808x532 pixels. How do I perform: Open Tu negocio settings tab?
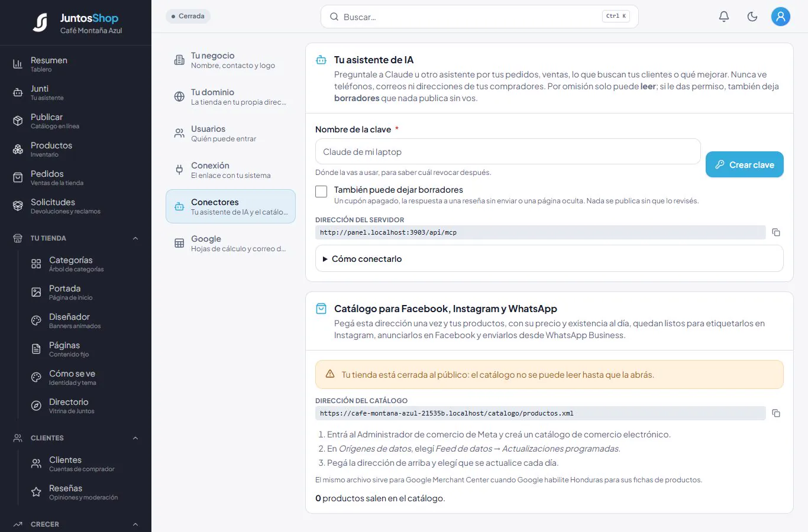(x=231, y=60)
